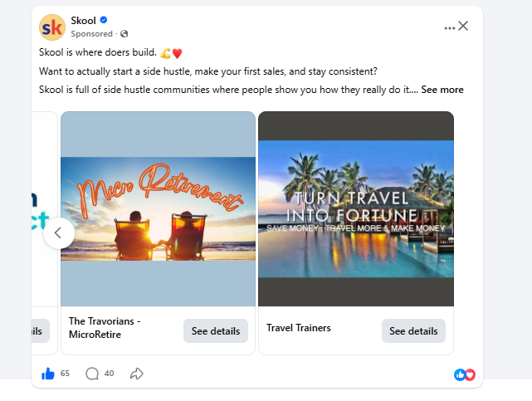Click the Skool profile logo avatar
The height and width of the screenshot is (401, 532).
click(52, 27)
